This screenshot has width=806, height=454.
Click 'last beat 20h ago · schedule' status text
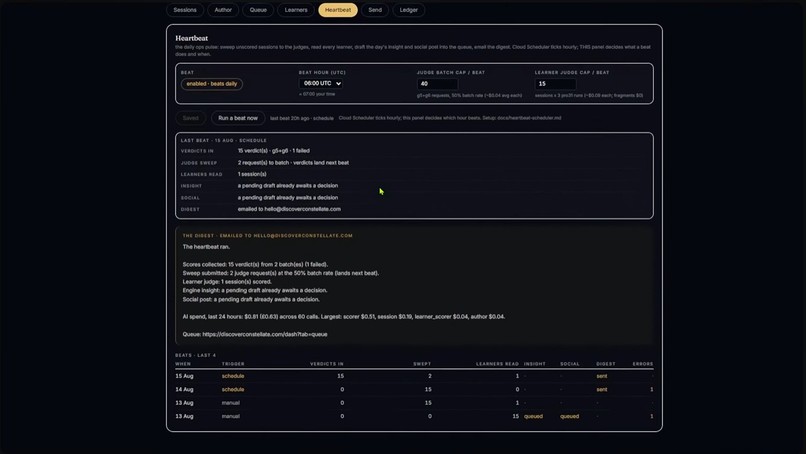click(x=302, y=118)
